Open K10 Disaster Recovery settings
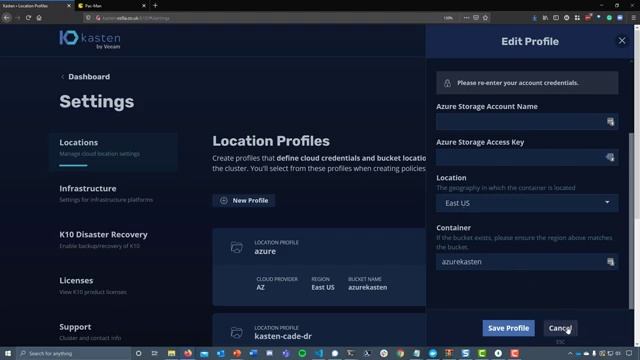This screenshot has height=360, width=640. coord(103,240)
